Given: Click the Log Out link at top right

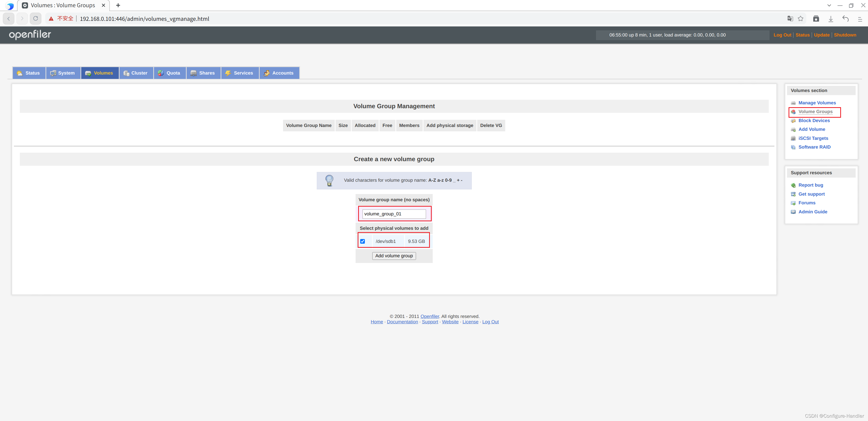Looking at the screenshot, I should 782,35.
